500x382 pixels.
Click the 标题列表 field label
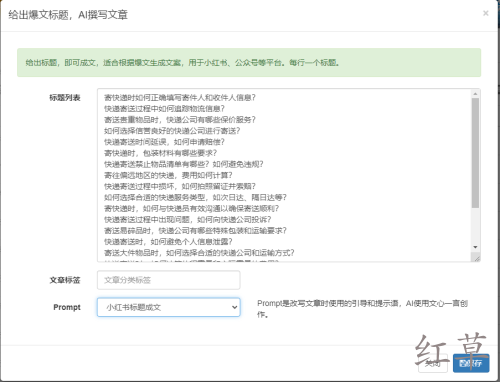click(x=65, y=98)
